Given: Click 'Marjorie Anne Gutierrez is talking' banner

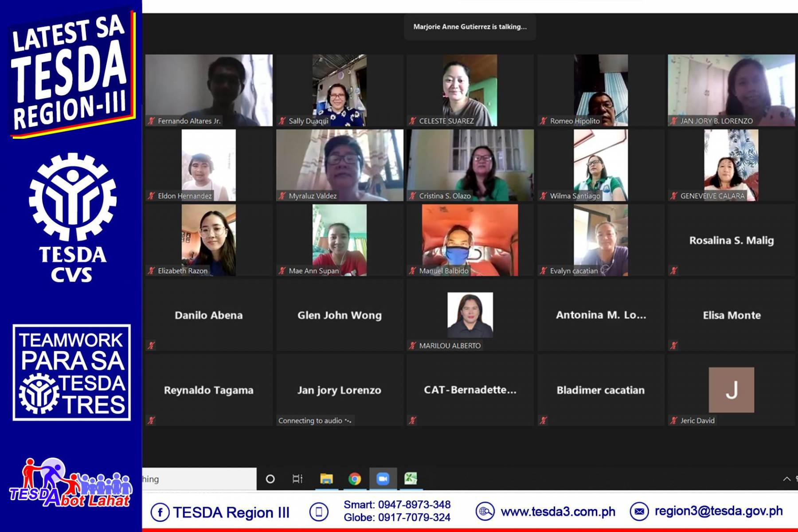Looking at the screenshot, I should click(470, 27).
